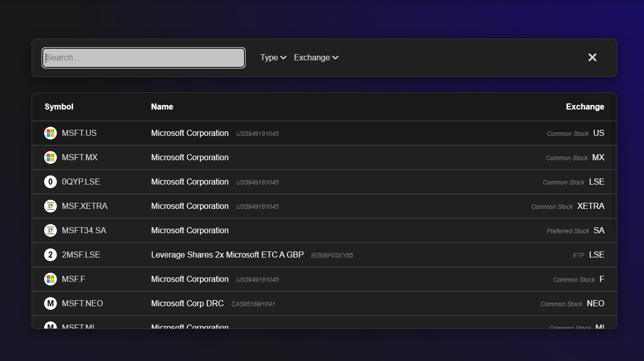Click the Symbol column header
The image size is (644, 361).
(59, 106)
